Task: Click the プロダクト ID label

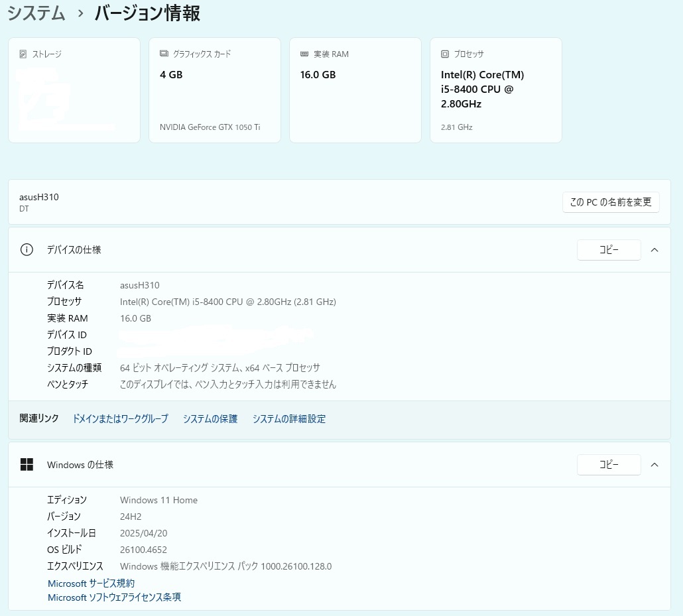Action: pos(69,351)
